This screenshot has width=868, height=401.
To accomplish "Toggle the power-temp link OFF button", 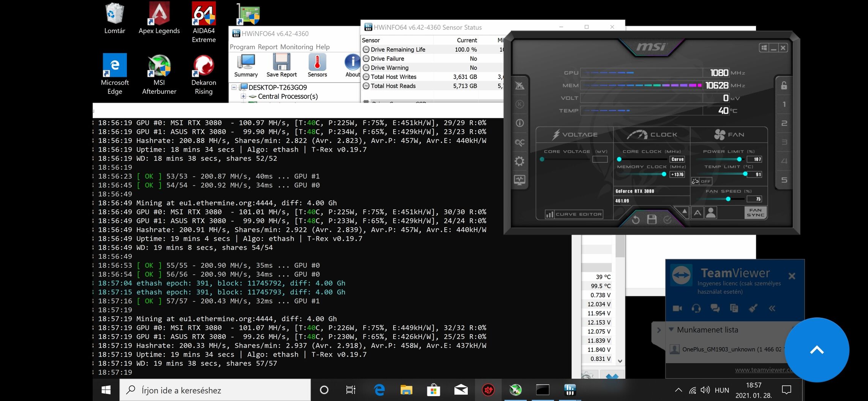I will pyautogui.click(x=701, y=181).
